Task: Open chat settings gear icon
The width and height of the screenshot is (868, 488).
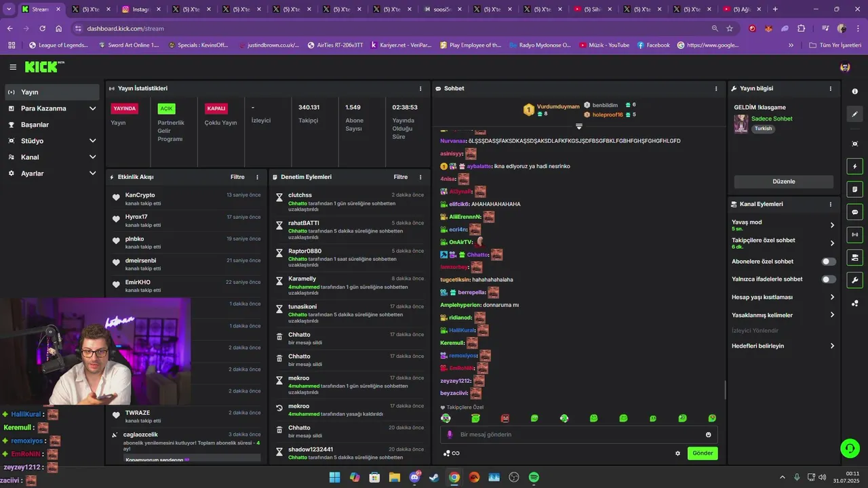Action: coord(677,453)
